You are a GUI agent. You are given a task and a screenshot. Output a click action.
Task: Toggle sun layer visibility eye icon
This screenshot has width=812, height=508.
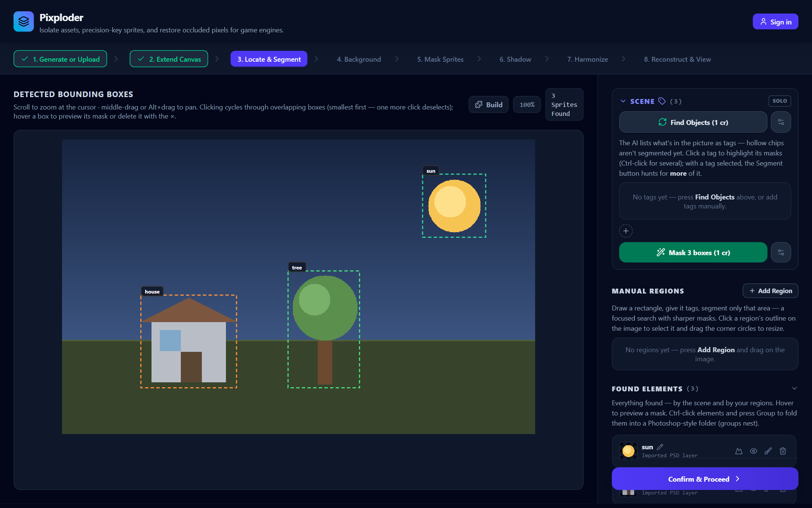click(x=753, y=451)
